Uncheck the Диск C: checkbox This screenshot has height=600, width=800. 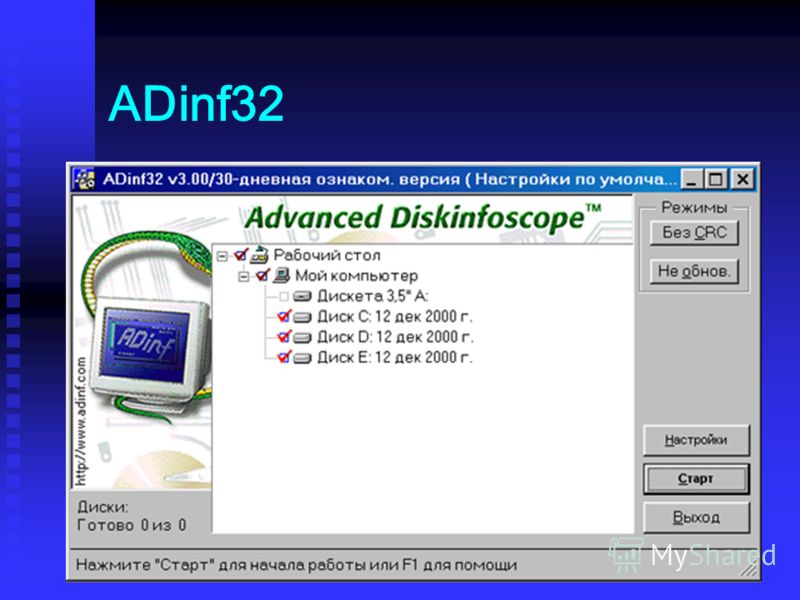284,316
